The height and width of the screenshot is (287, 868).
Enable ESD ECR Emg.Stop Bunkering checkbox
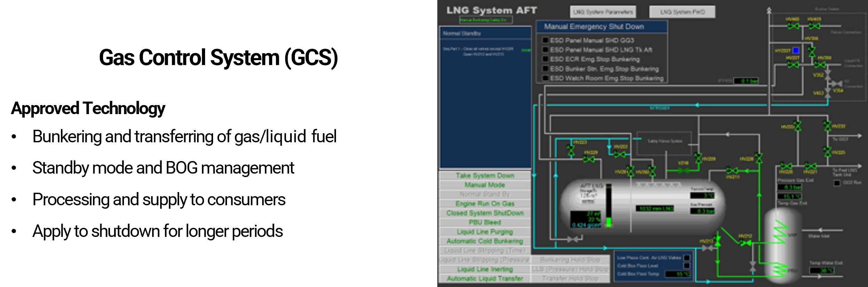[x=546, y=59]
